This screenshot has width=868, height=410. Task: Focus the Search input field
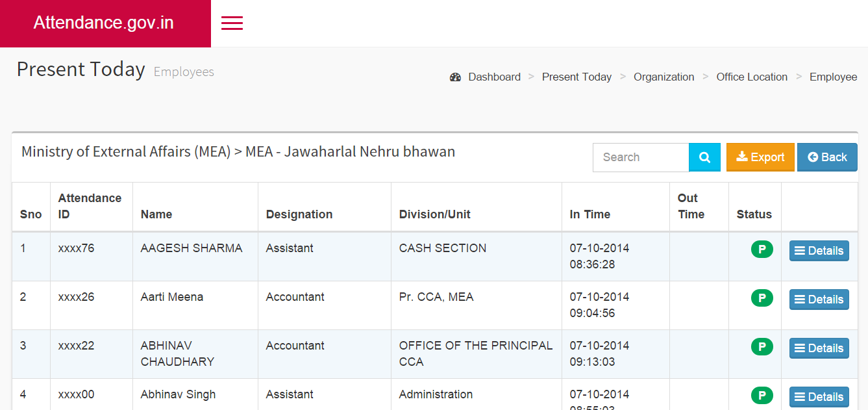(641, 157)
